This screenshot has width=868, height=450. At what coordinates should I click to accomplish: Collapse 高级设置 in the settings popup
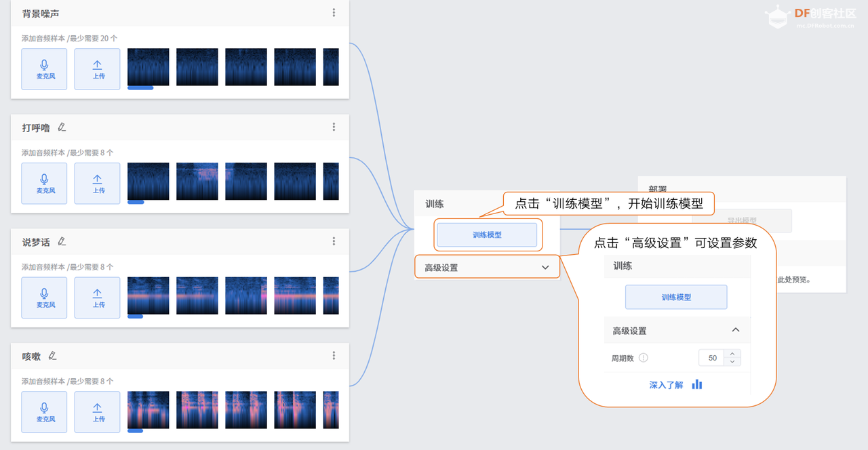pos(736,330)
